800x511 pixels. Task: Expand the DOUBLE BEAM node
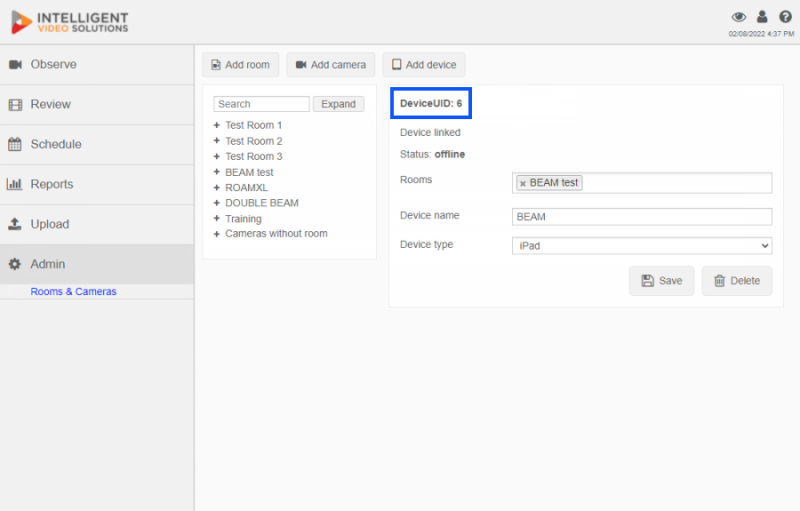click(x=216, y=203)
